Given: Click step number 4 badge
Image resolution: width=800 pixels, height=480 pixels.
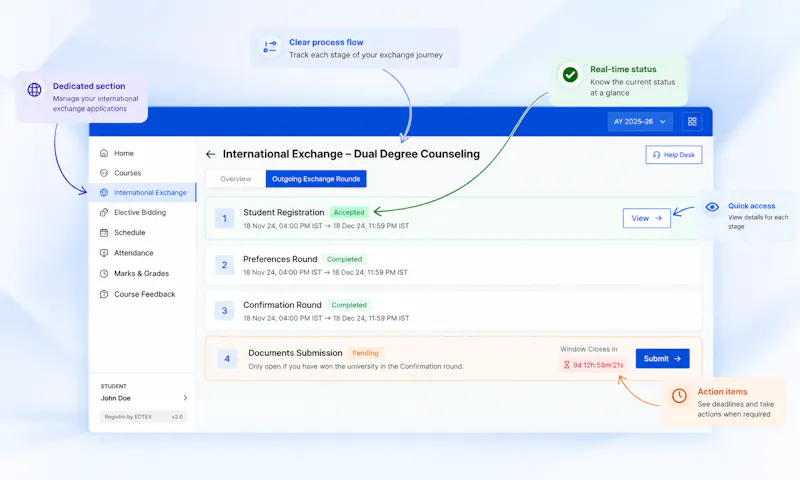Looking at the screenshot, I should [227, 359].
